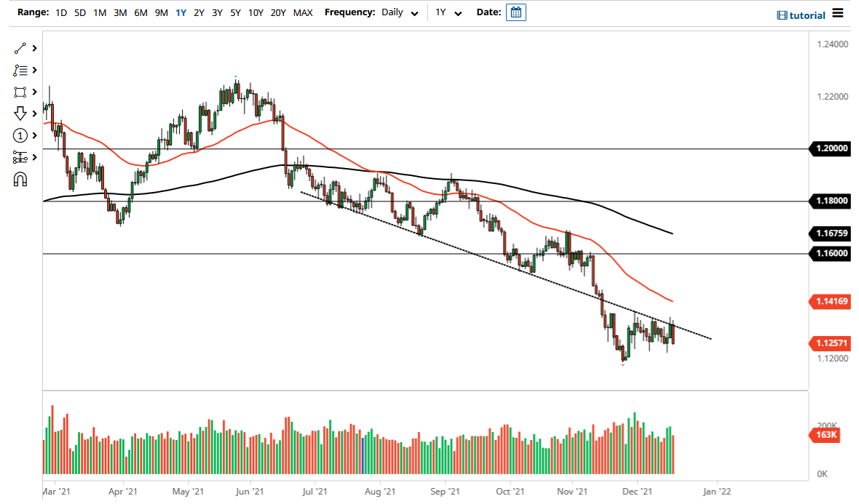Click the tutorial grid icon
Viewport: 859px width, 504px height.
click(x=784, y=15)
